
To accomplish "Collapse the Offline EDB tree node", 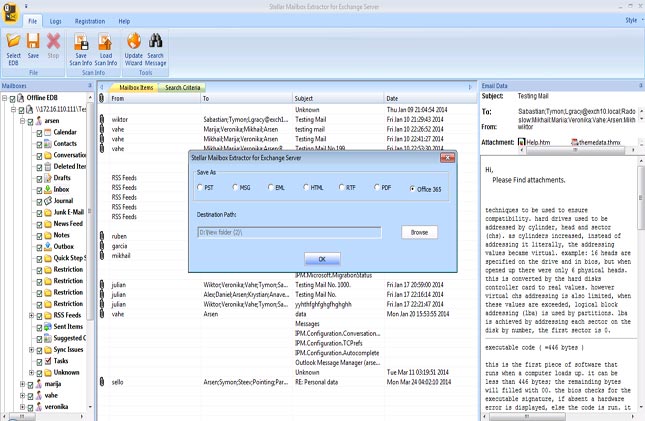I will click(5, 98).
